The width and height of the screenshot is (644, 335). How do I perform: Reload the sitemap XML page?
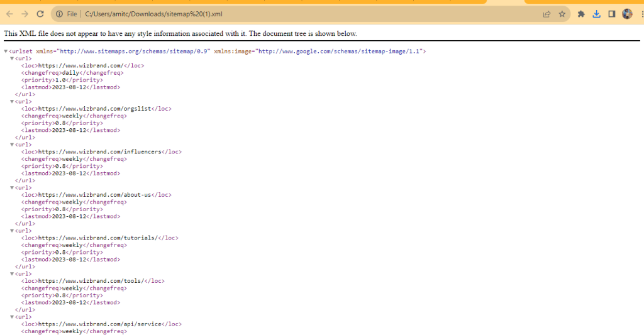click(x=40, y=14)
